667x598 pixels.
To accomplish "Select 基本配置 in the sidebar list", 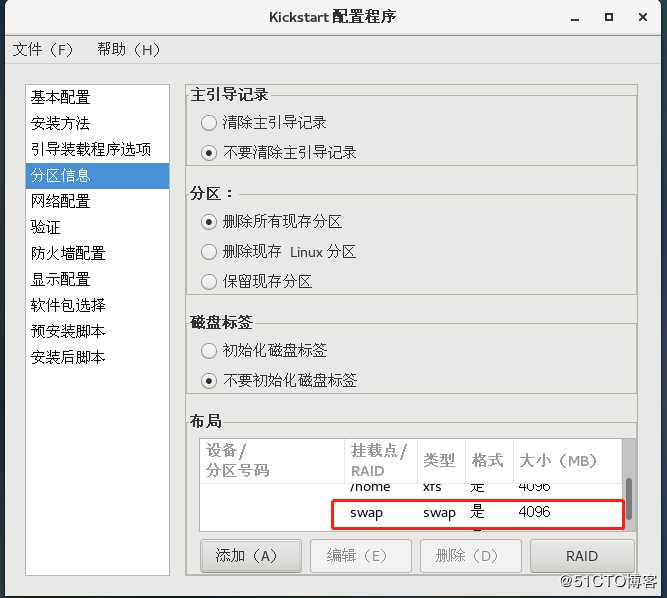I will pyautogui.click(x=97, y=97).
